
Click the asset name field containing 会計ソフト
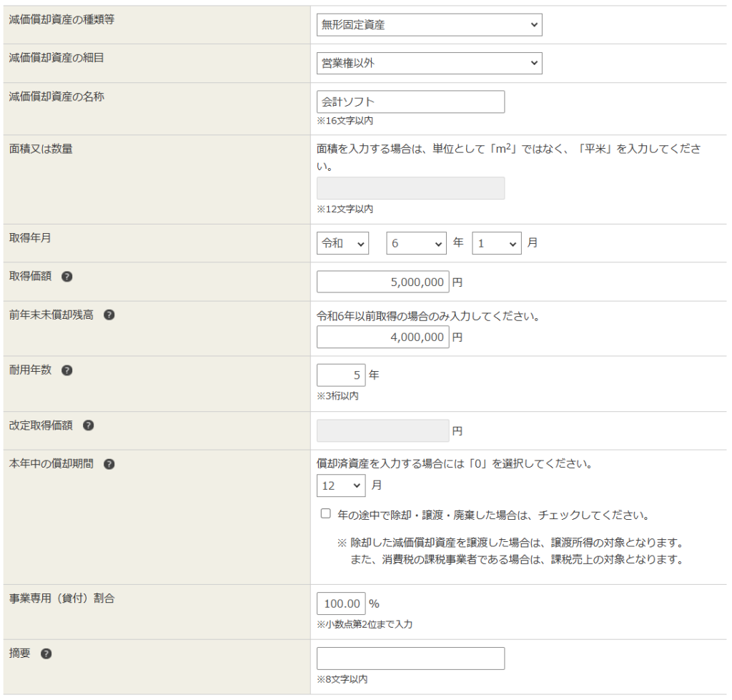[410, 102]
